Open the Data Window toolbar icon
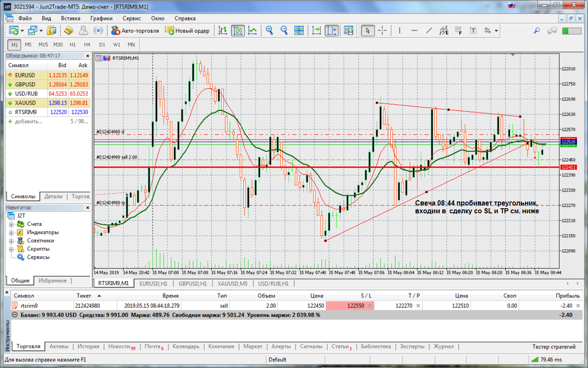 (x=69, y=31)
